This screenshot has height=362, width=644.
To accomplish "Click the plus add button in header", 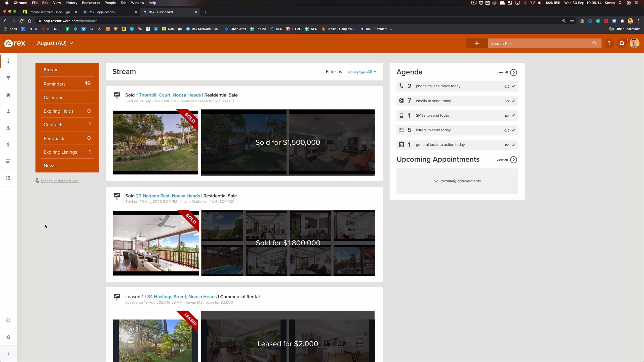I will tap(477, 43).
